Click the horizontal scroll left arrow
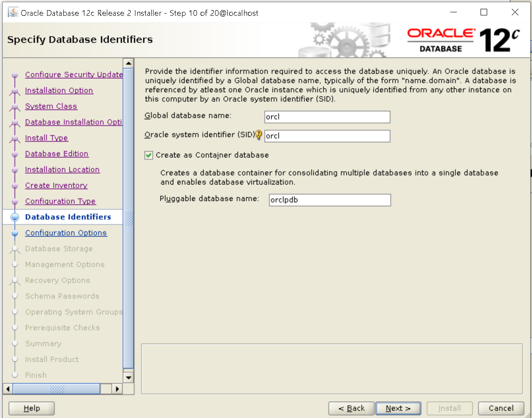 (7, 389)
